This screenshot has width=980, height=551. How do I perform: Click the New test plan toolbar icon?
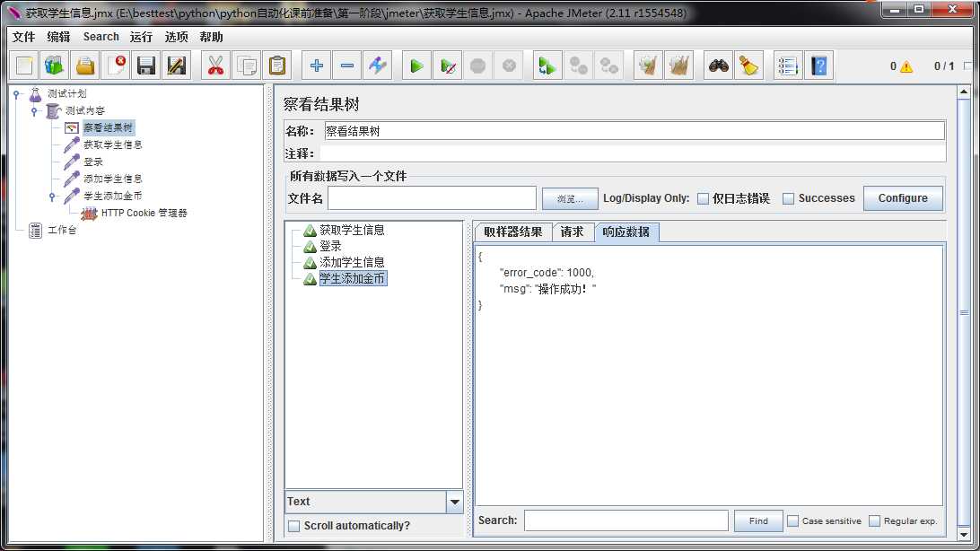click(23, 66)
